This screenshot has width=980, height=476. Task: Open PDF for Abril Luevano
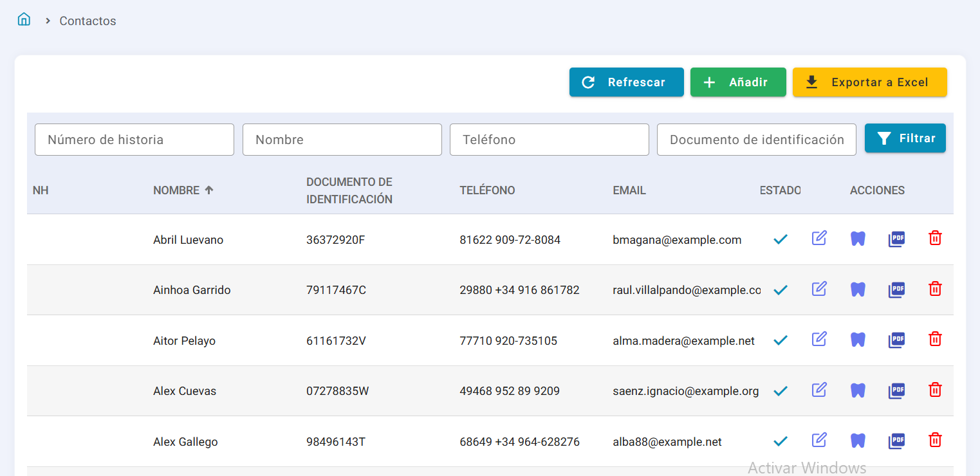[x=896, y=239]
